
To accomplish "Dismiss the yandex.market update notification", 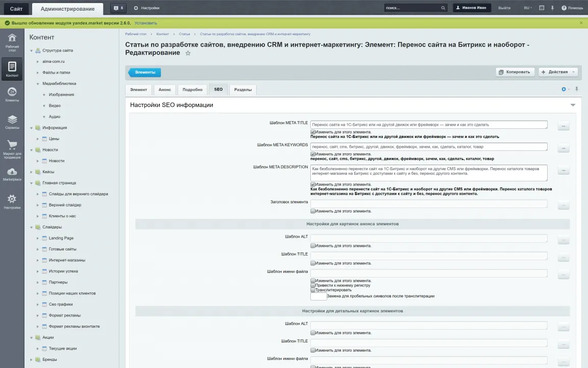I will click(581, 23).
